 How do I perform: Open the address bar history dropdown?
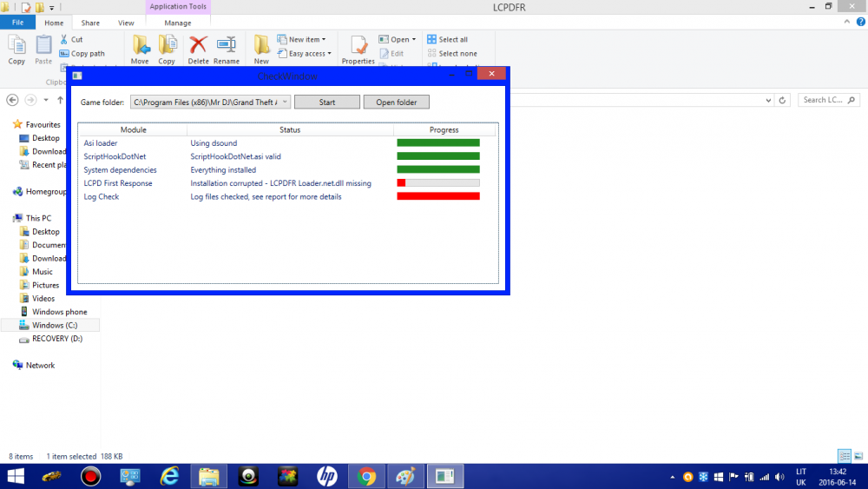click(768, 100)
